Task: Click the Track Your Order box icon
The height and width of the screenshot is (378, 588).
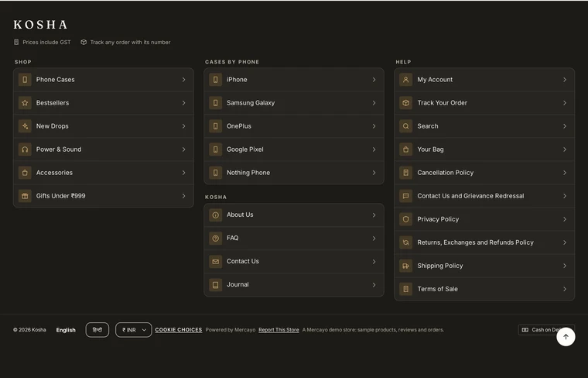Action: click(x=405, y=103)
